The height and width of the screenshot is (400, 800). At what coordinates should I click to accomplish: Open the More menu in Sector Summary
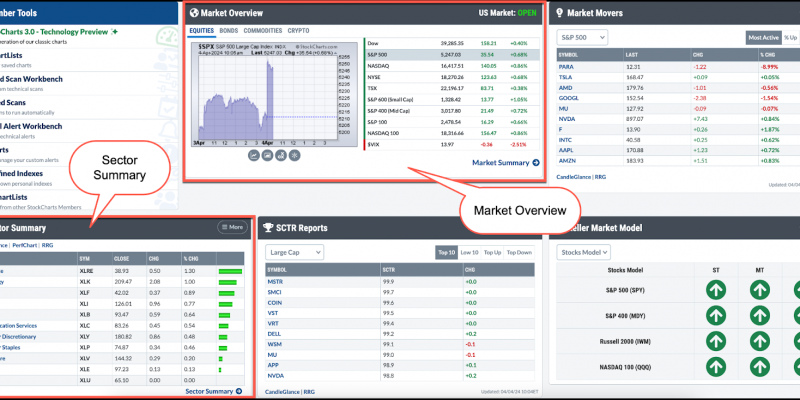point(233,227)
